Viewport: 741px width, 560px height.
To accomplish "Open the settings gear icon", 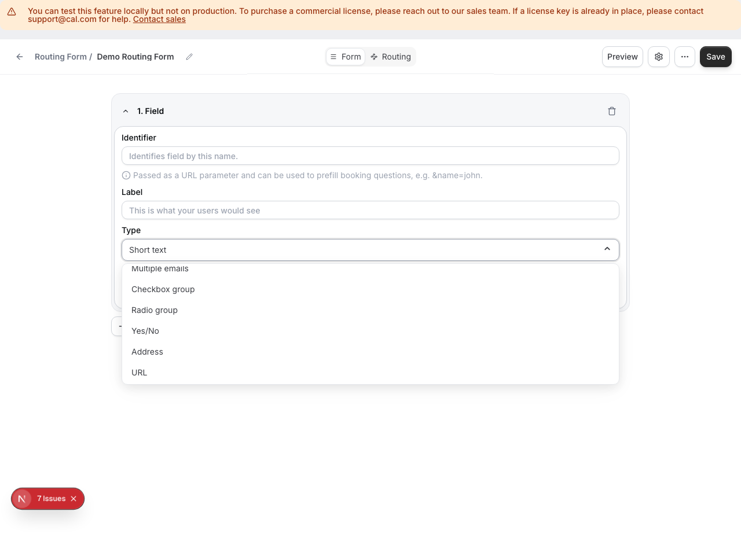I will click(x=659, y=57).
